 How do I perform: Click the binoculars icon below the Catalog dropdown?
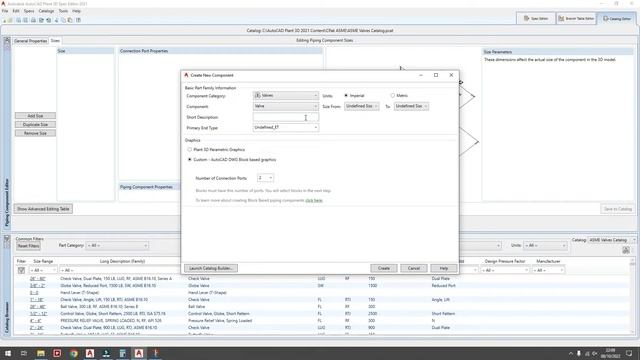coord(626,250)
